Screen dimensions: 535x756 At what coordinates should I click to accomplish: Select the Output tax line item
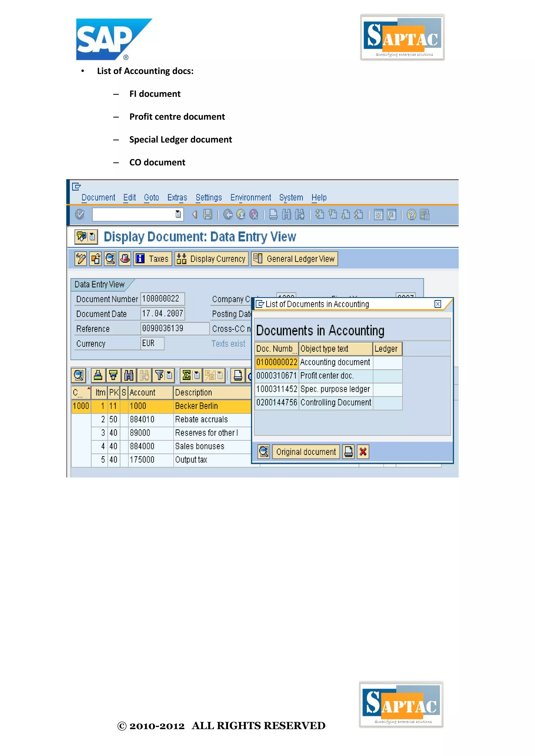tap(171, 460)
